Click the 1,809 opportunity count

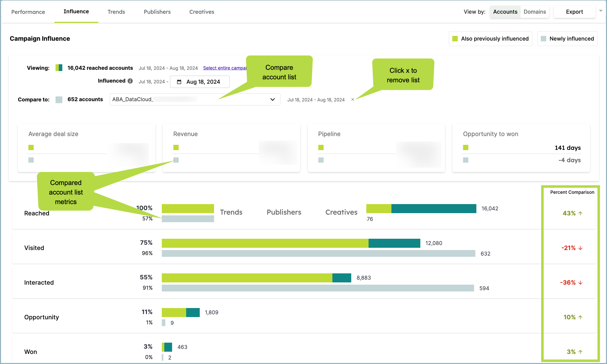(x=212, y=313)
